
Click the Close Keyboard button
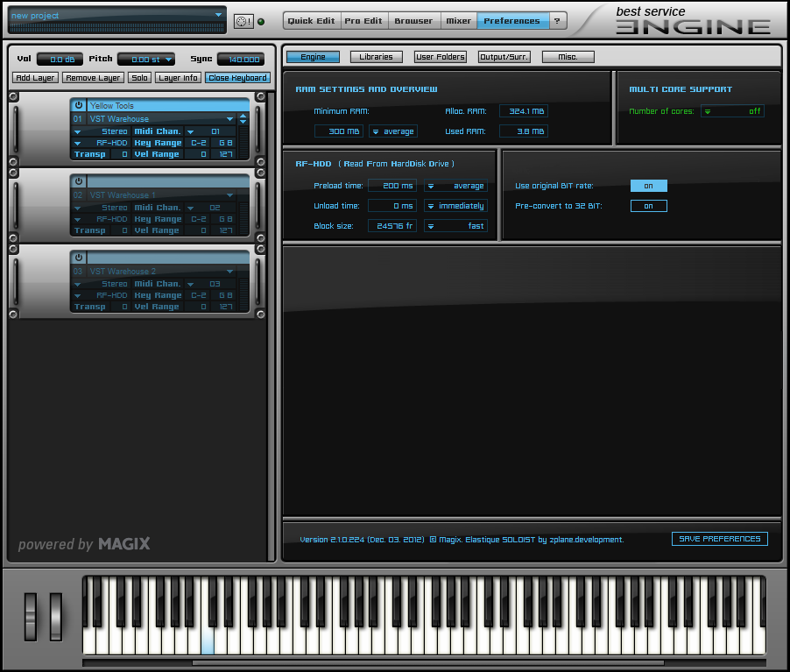237,78
